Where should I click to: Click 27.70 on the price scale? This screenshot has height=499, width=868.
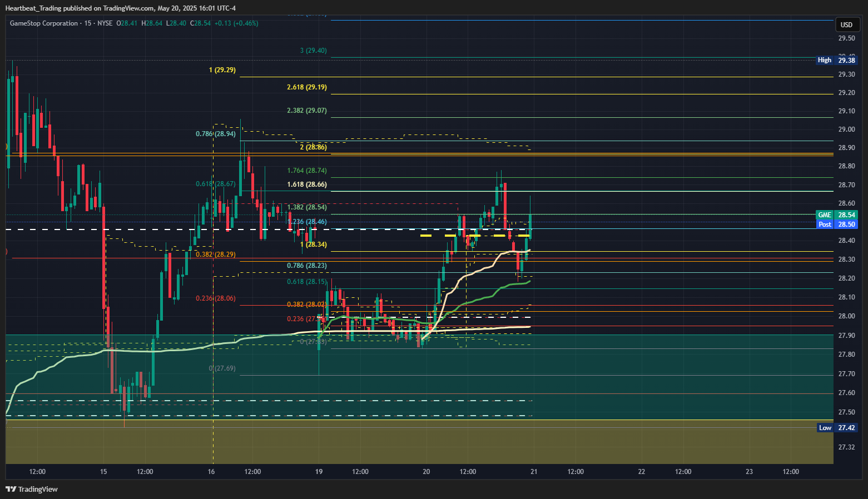(847, 374)
